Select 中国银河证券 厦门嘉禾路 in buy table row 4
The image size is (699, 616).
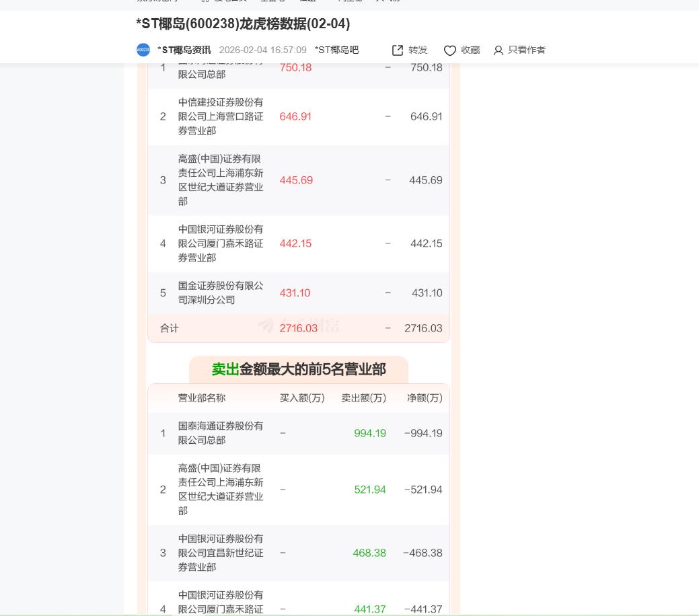221,243
